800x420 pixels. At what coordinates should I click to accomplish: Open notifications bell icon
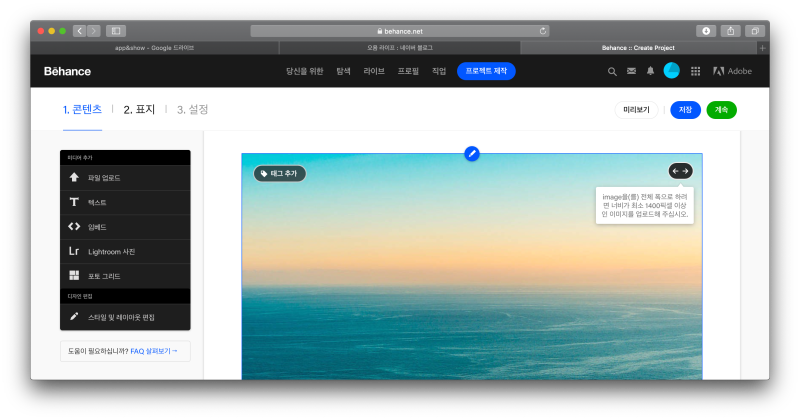pyautogui.click(x=650, y=71)
